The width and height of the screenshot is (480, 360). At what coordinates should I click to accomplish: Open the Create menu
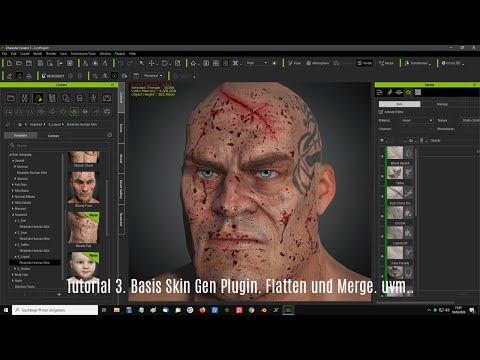coord(25,54)
